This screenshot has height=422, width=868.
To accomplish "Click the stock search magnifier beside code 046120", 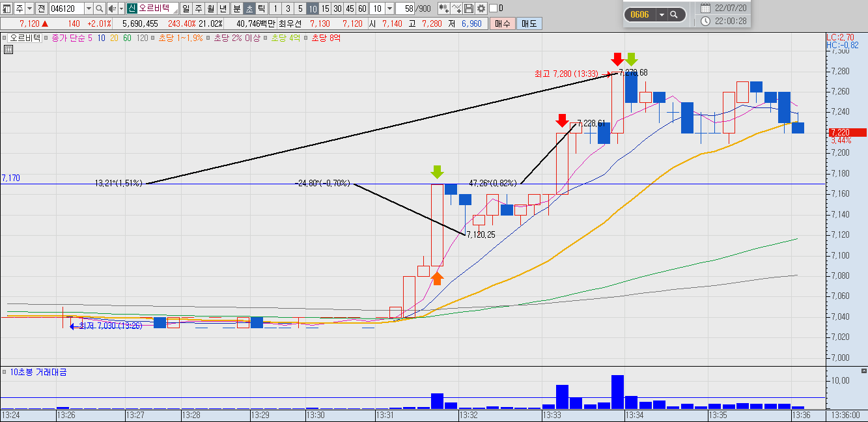I will (x=99, y=8).
